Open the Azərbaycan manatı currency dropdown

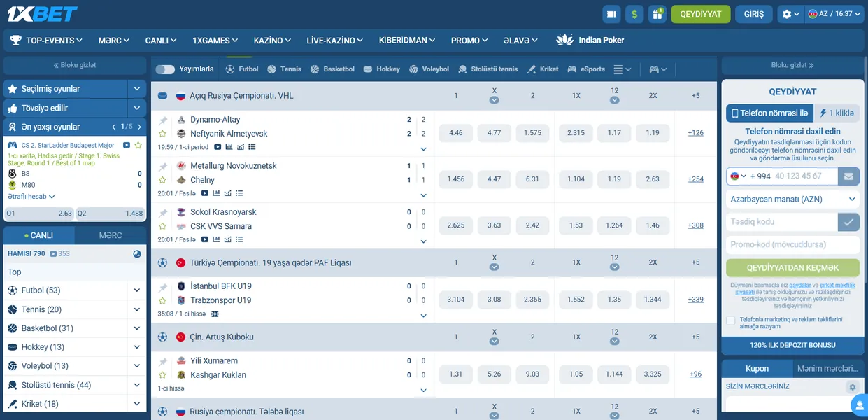792,199
